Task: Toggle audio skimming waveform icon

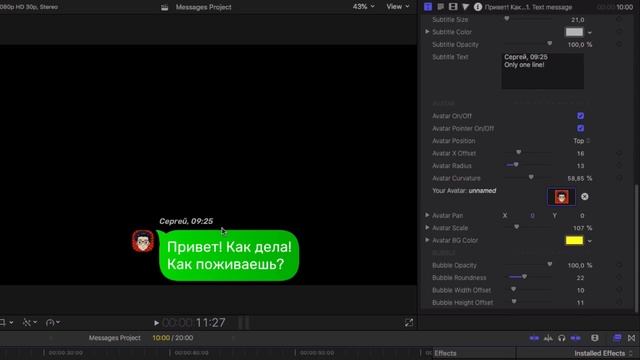Action: (548, 338)
